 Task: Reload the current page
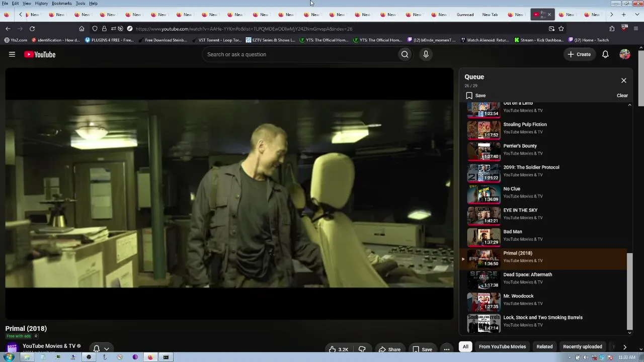(32, 29)
